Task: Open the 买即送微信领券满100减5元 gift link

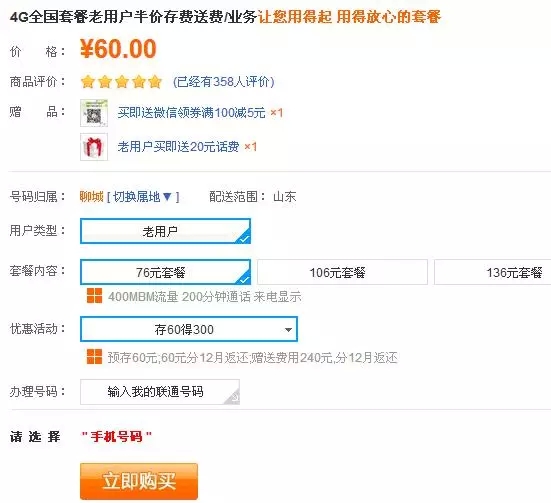Action: tap(191, 113)
